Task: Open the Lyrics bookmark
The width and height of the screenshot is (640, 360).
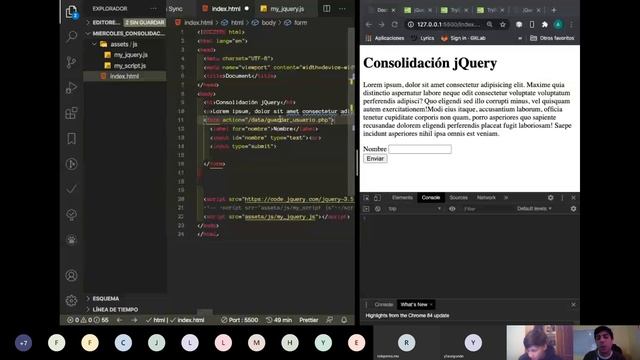Action: 423,38
